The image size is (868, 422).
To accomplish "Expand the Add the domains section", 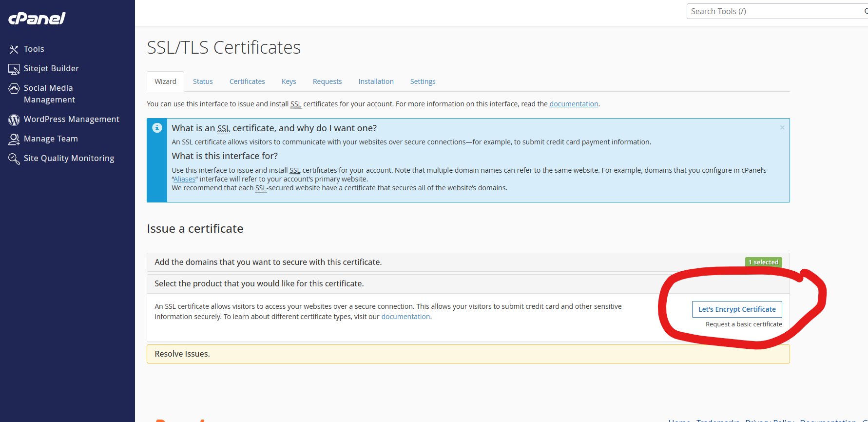I will click(x=468, y=262).
